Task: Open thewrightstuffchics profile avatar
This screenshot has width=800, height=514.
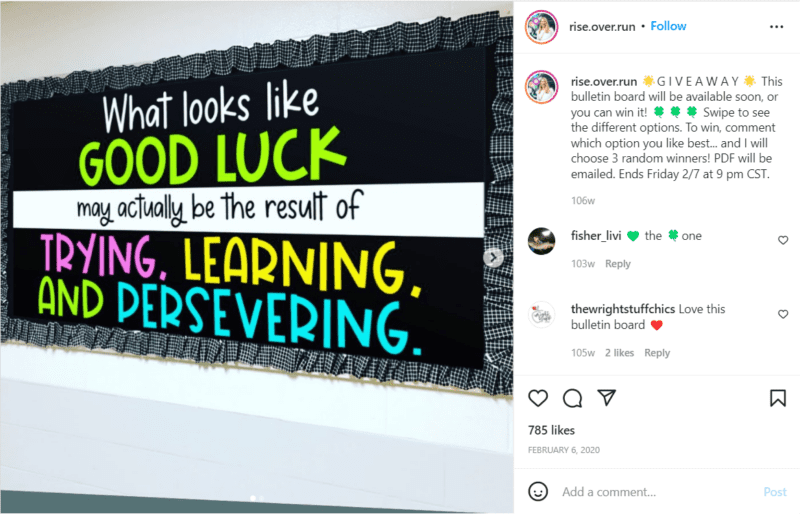Action: coord(541,315)
